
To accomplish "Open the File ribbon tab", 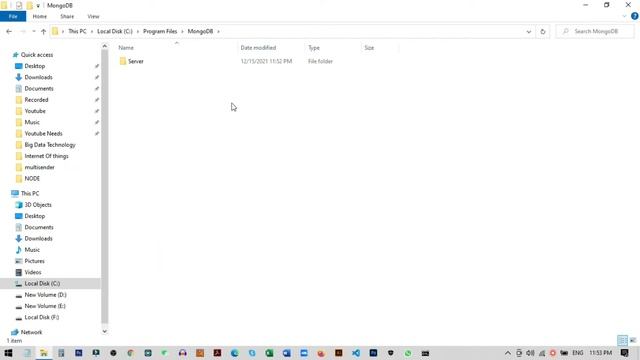I will click(13, 16).
